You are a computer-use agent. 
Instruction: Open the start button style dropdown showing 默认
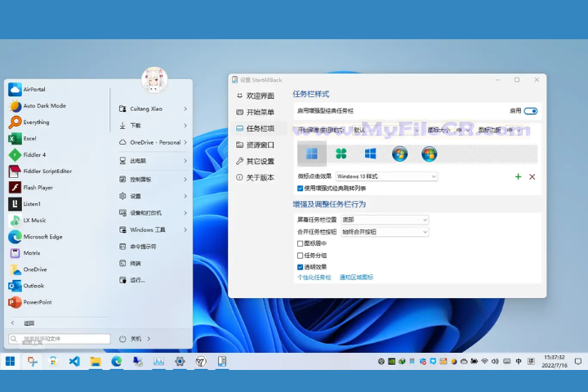385,130
